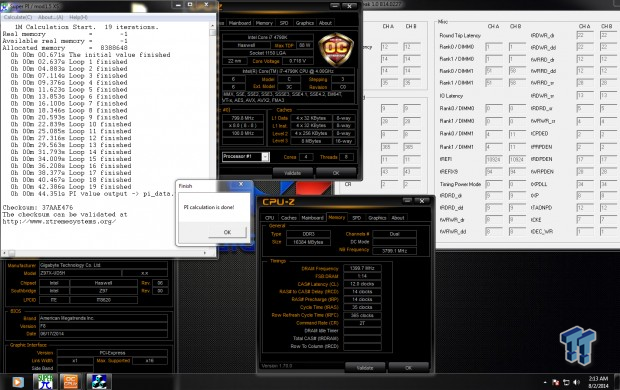The image size is (620, 390).
Task: Open the volume speaker tray icon
Action: click(577, 382)
